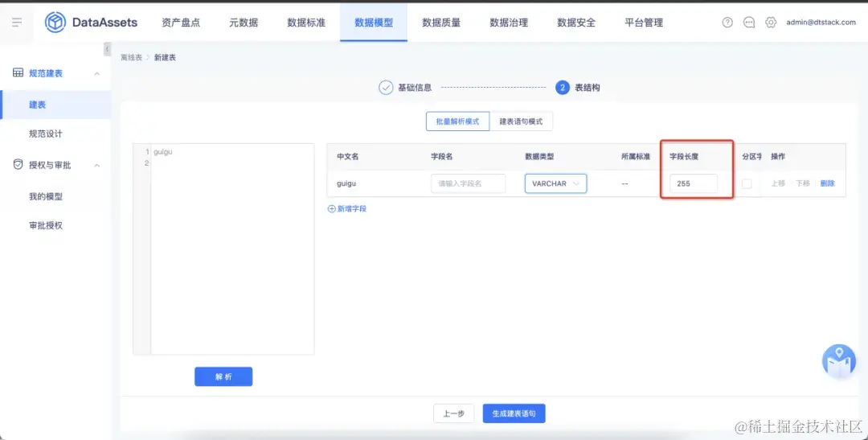
Task: Click the 上一步 button
Action: (x=454, y=413)
